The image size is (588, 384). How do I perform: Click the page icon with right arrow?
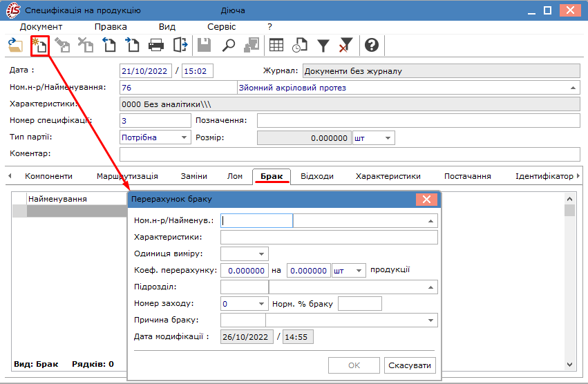click(133, 46)
